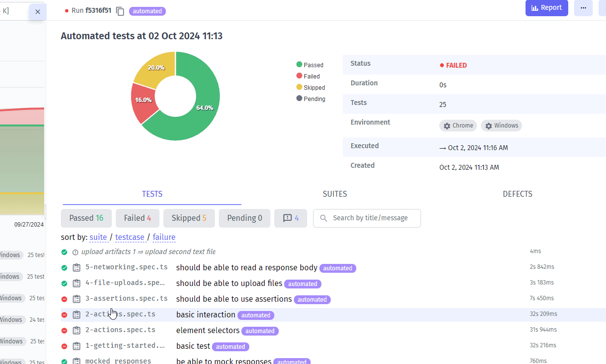Open the three-dots more options menu

click(583, 8)
